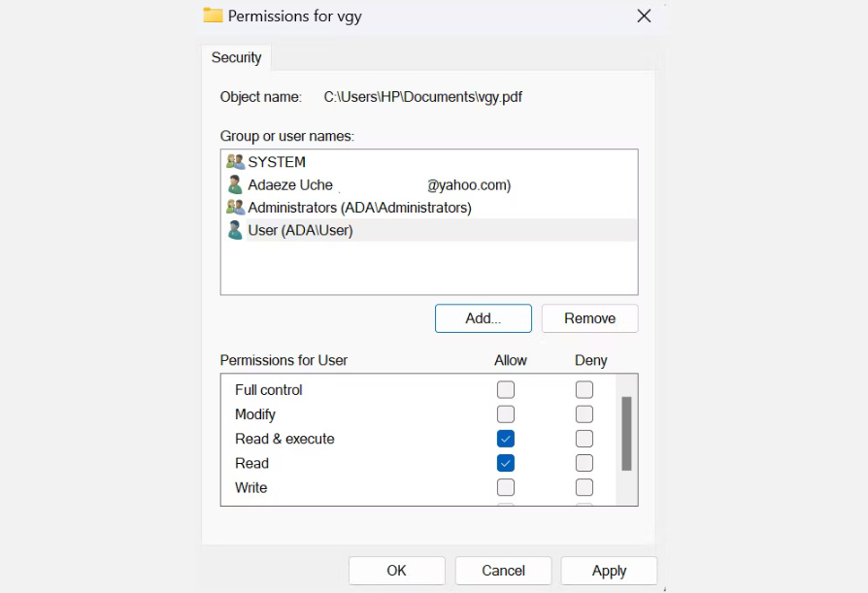Image resolution: width=868 pixels, height=593 pixels.
Task: Tick Deny checkbox for Write
Action: tap(584, 487)
